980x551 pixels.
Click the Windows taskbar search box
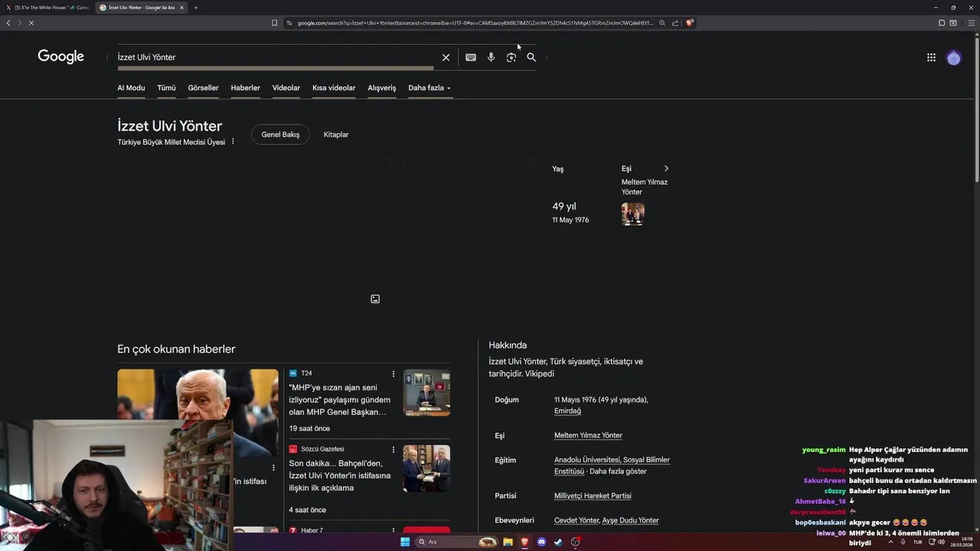click(x=457, y=542)
